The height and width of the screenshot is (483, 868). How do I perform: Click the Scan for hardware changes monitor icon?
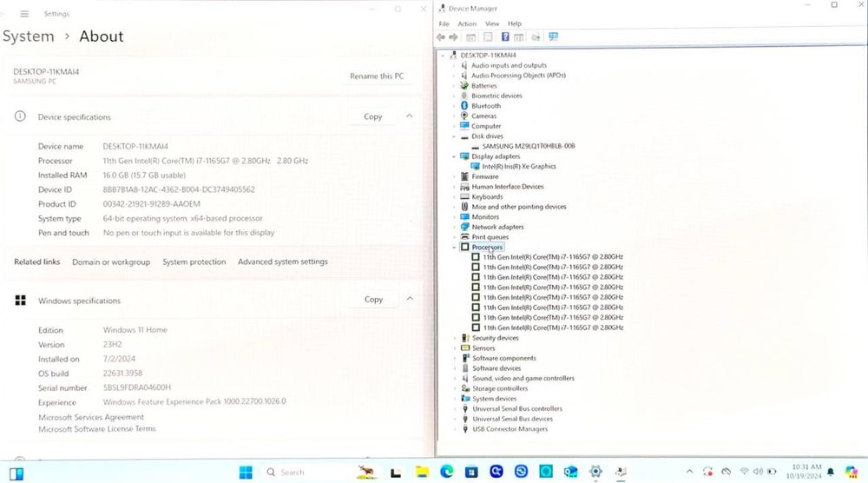[553, 37]
